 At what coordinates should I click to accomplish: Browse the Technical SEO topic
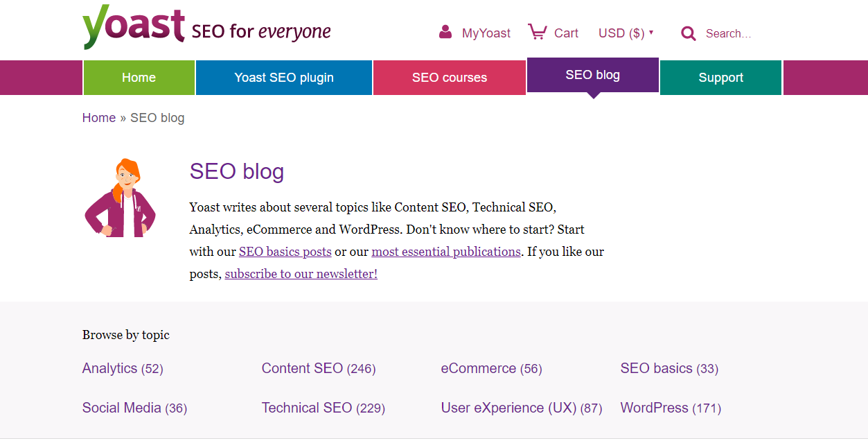coord(307,408)
